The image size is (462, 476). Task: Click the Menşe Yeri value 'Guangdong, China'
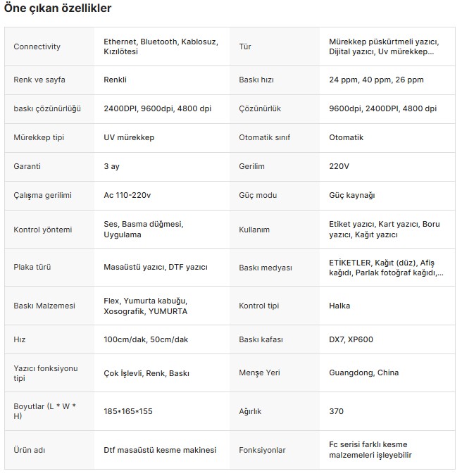tap(363, 372)
